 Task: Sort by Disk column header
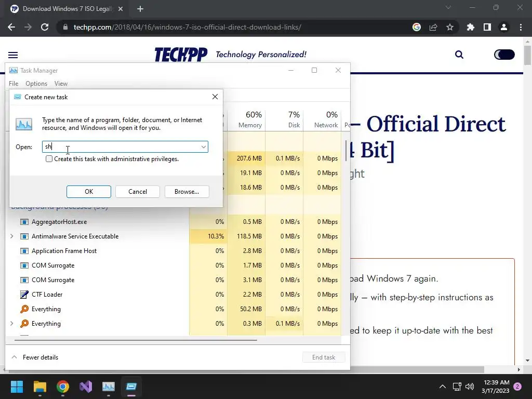point(284,119)
